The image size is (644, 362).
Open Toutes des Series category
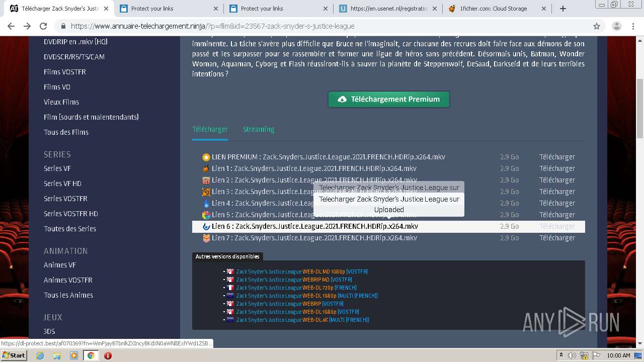pos(70,229)
